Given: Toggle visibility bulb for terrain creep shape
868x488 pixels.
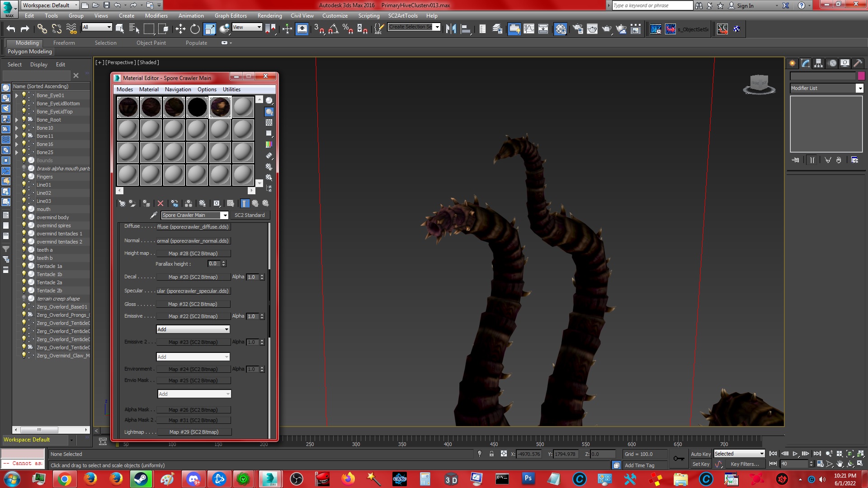Looking at the screenshot, I should coord(24,299).
